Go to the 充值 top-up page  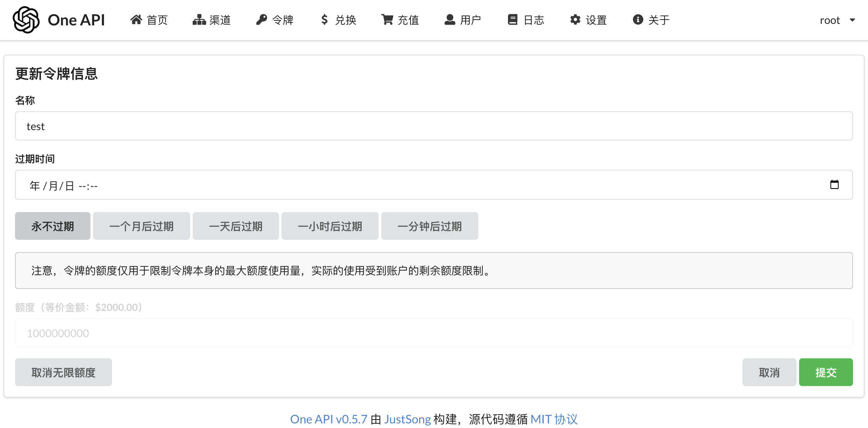(x=400, y=20)
